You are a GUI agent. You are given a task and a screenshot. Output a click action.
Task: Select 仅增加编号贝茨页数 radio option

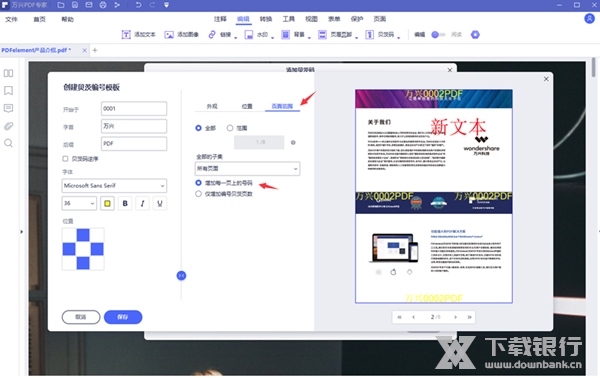198,194
